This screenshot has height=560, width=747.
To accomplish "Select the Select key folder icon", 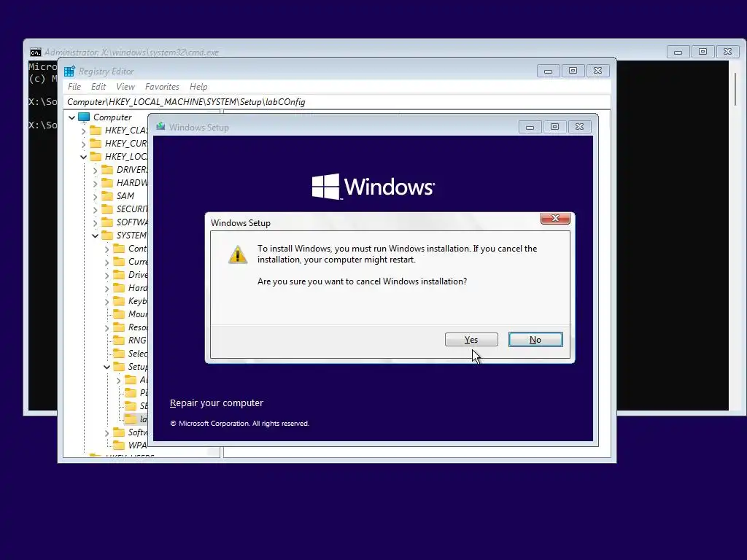I will point(119,354).
